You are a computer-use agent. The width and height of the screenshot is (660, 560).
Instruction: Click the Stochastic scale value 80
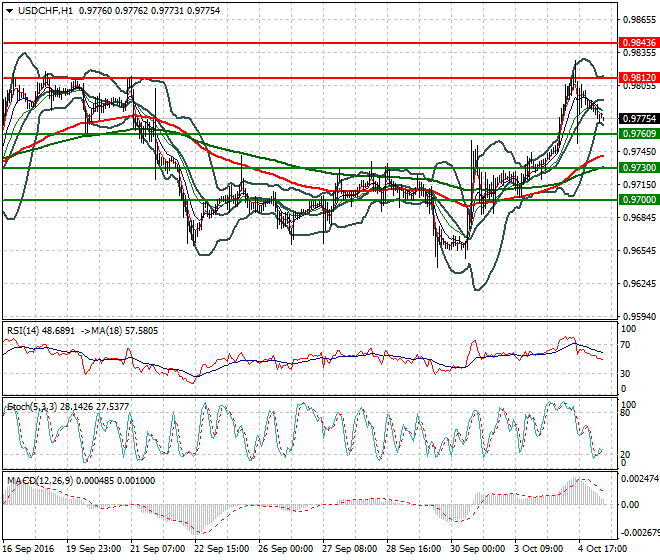pos(625,413)
